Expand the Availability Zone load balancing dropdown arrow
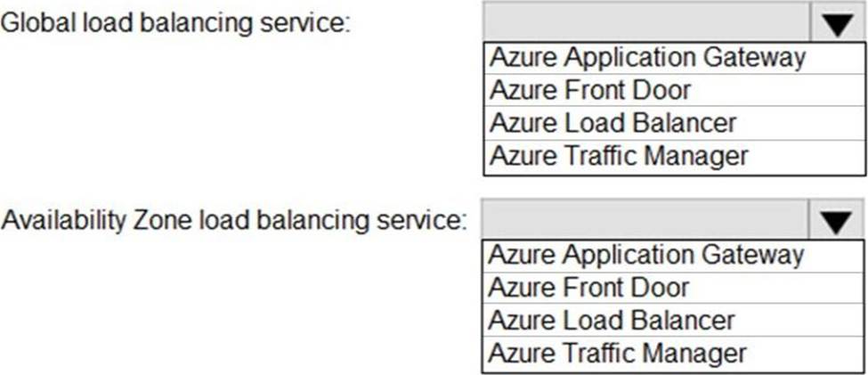The width and height of the screenshot is (868, 375). pyautogui.click(x=837, y=219)
